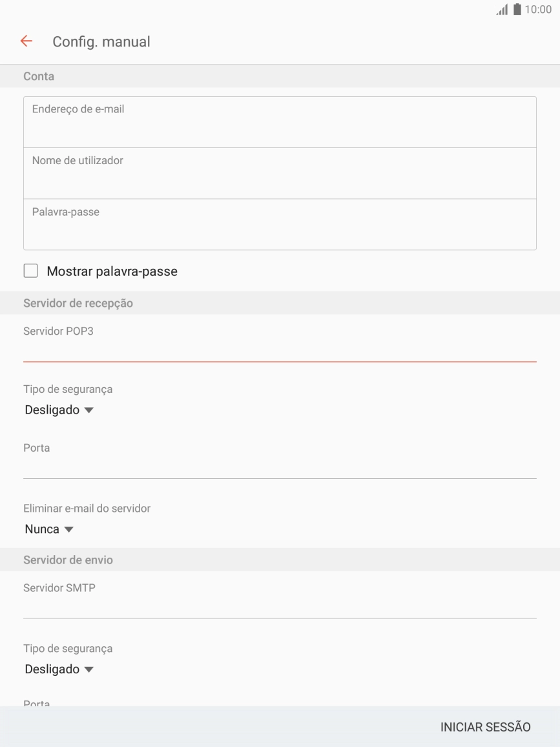Tap the Servidor de envio section header
560x747 pixels.
[68, 560]
